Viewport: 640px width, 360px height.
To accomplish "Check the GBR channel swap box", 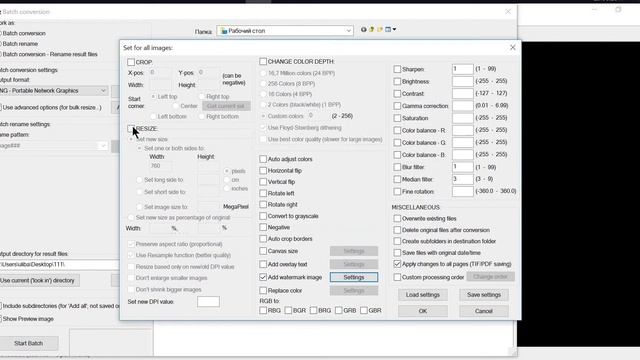I will pos(364,311).
